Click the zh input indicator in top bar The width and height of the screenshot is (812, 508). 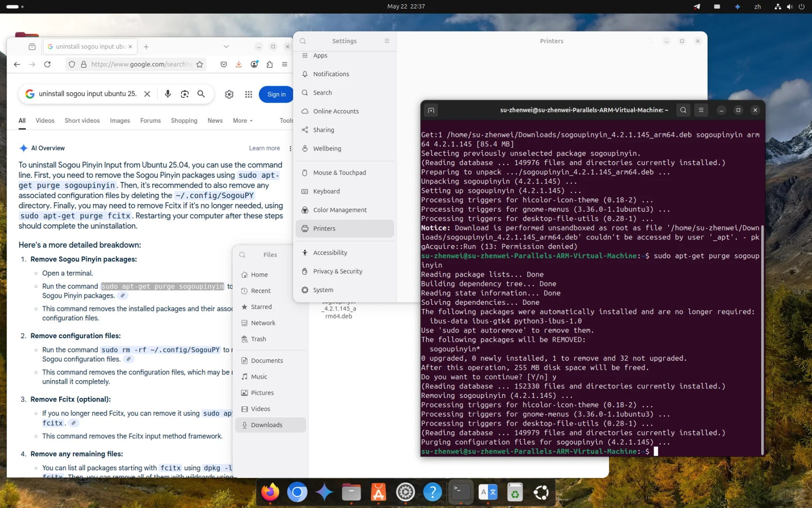(x=758, y=7)
